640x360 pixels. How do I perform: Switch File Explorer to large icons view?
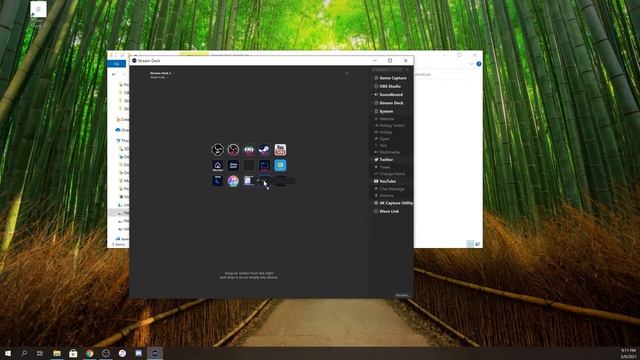click(478, 244)
